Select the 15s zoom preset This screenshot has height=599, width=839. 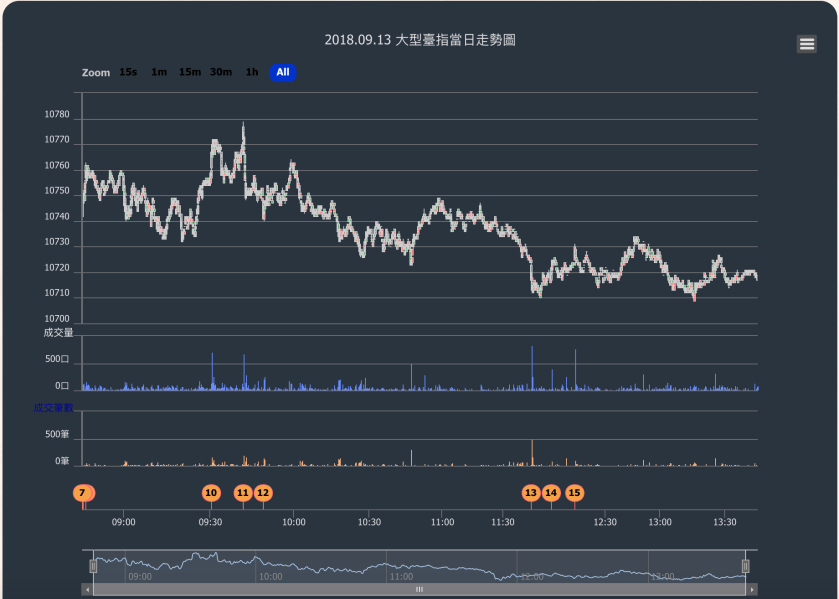[x=126, y=72]
